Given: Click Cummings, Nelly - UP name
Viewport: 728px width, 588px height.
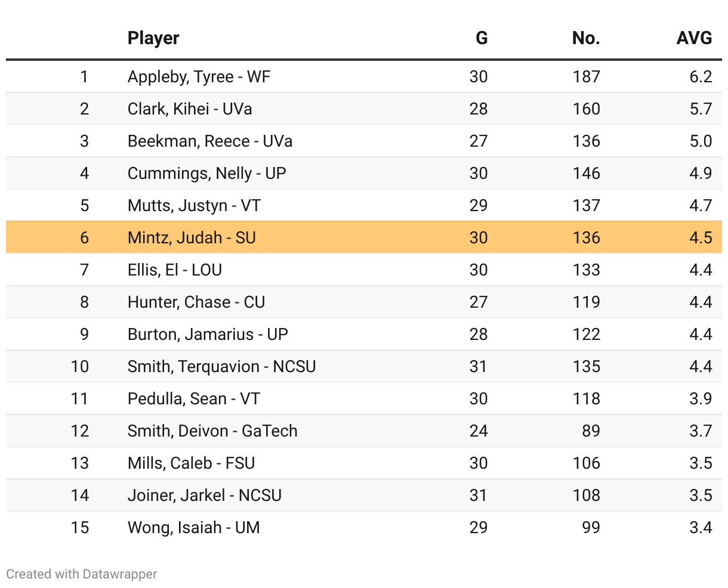Looking at the screenshot, I should [x=206, y=174].
